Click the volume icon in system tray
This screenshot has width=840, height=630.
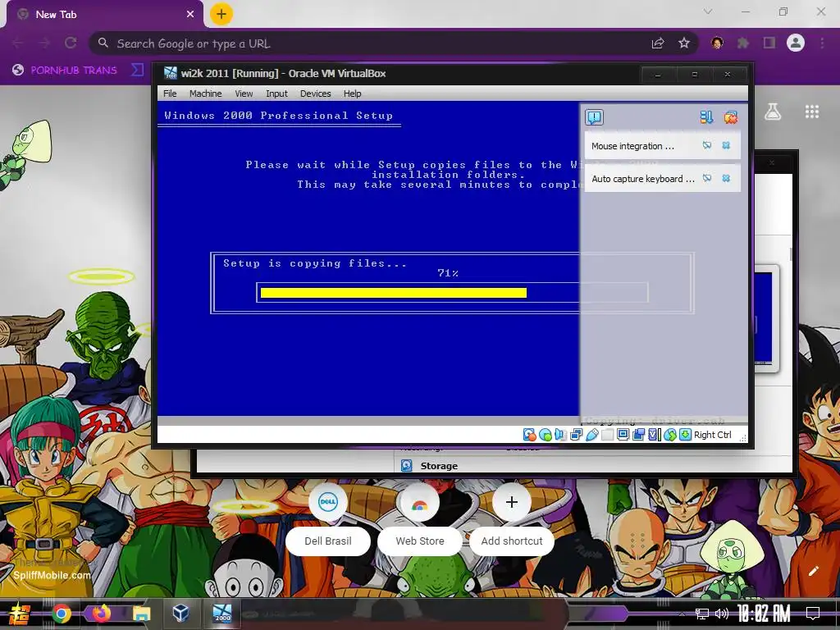[722, 614]
